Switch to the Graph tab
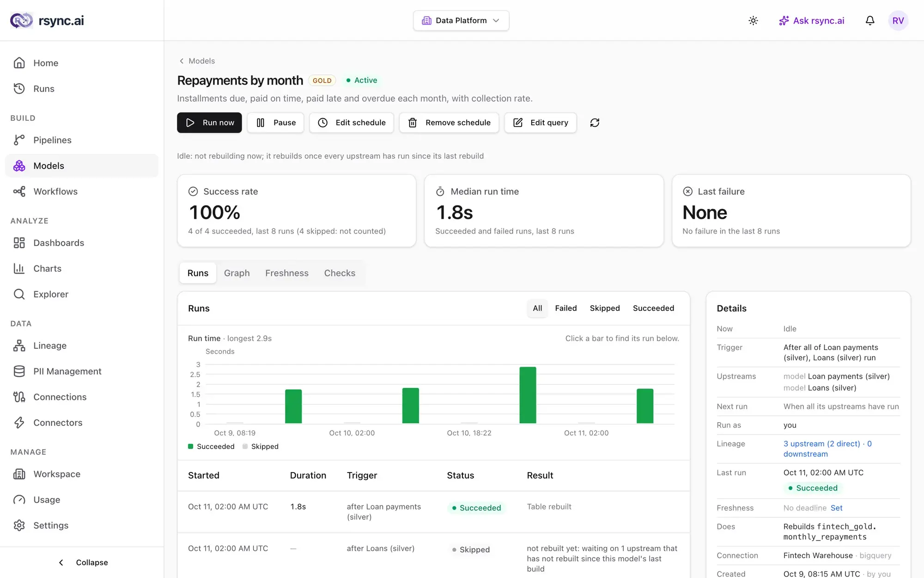This screenshot has width=924, height=578. click(237, 273)
